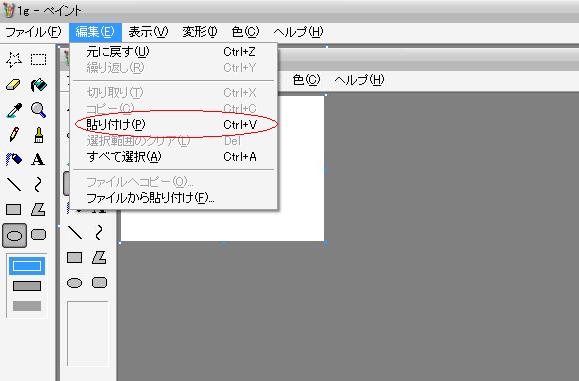Choose 元に戻す(U) to undo
This screenshot has height=381, width=579.
coord(174,52)
